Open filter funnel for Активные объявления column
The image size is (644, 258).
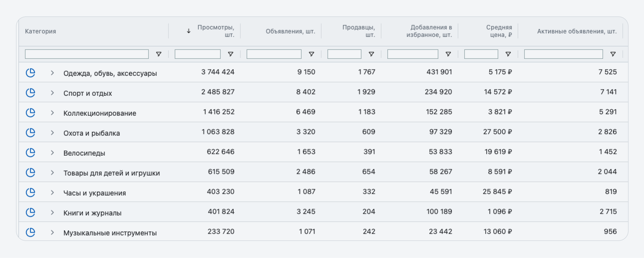[x=613, y=54]
